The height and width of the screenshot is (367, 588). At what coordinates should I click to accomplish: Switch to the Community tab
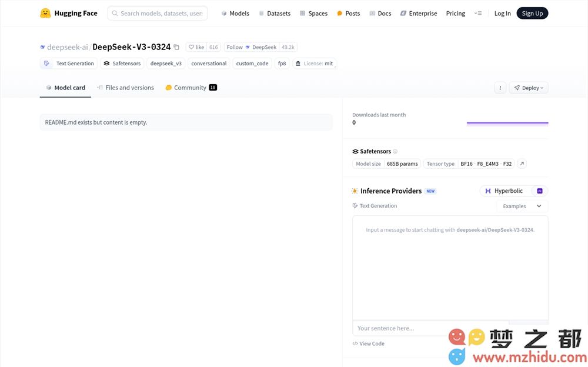(x=191, y=88)
